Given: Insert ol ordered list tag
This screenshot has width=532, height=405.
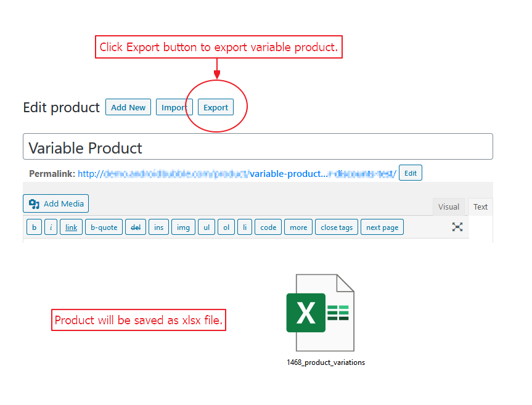Looking at the screenshot, I should (x=226, y=227).
